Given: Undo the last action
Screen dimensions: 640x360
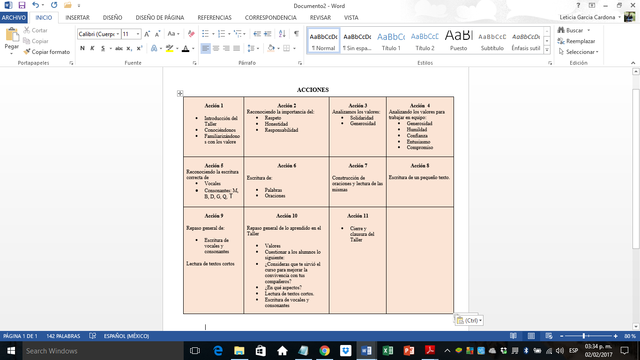Looking at the screenshot, I should click(x=36, y=5).
